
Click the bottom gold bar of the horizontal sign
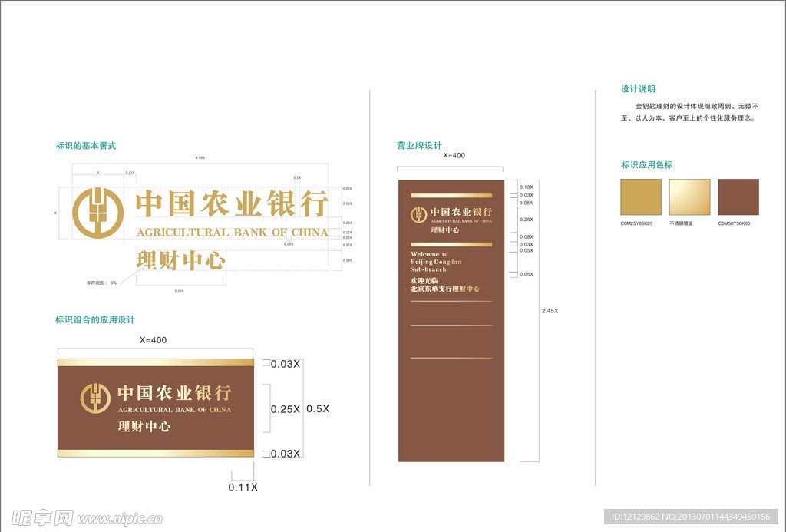156,453
